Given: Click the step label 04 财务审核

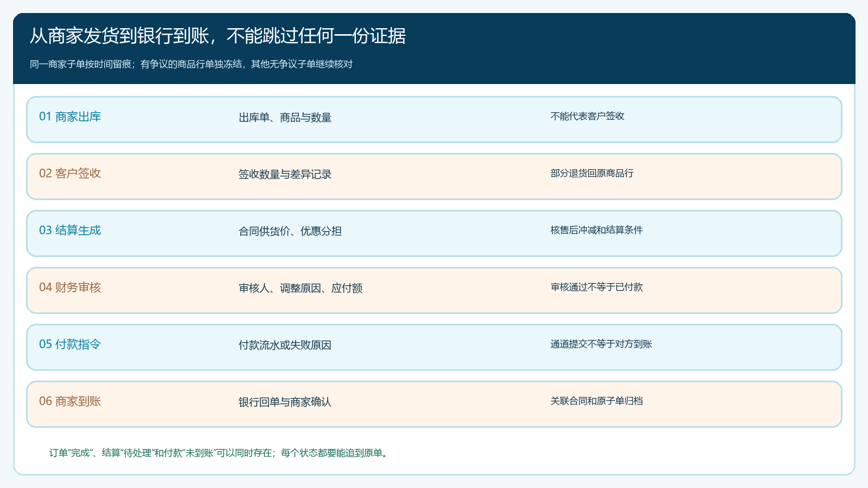Looking at the screenshot, I should [70, 287].
